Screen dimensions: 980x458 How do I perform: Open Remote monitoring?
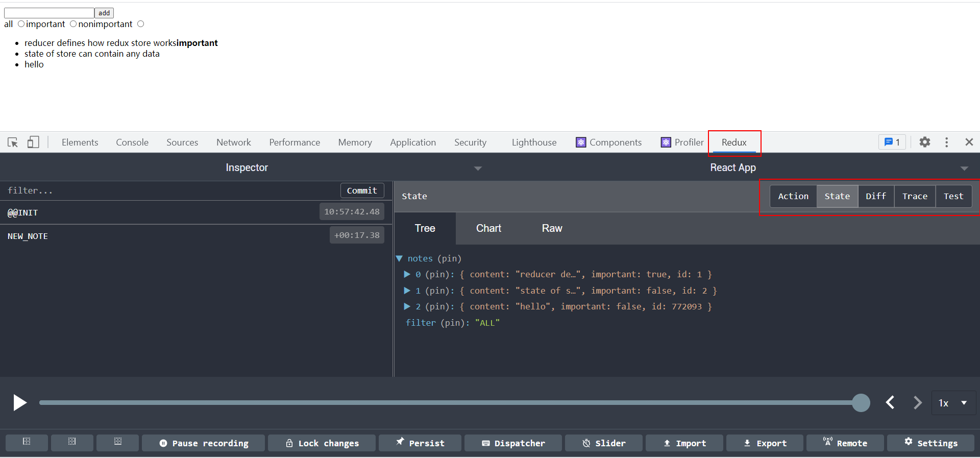[x=845, y=443]
